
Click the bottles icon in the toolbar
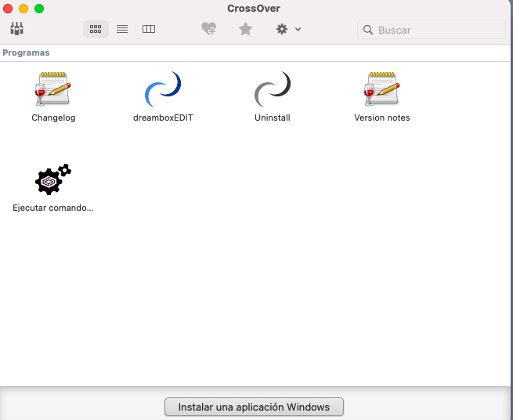click(16, 29)
